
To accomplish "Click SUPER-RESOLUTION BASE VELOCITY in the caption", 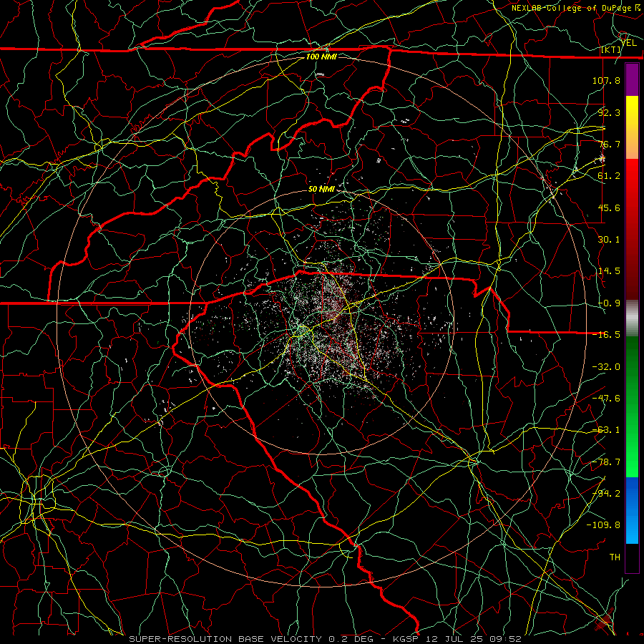I will [x=225, y=639].
